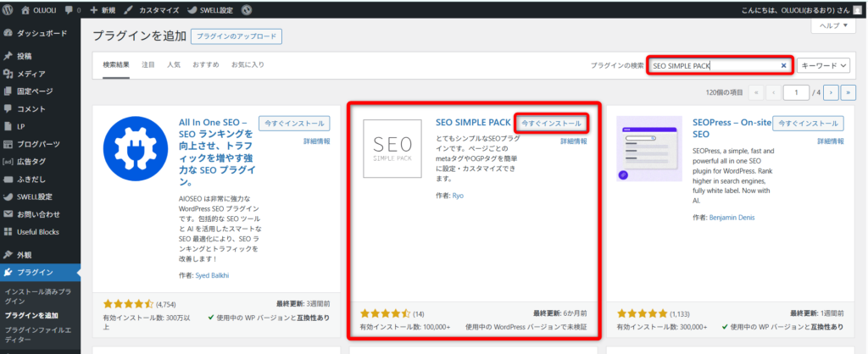Click the round icon after SWELL設定
The image size is (868, 354).
pos(247,10)
